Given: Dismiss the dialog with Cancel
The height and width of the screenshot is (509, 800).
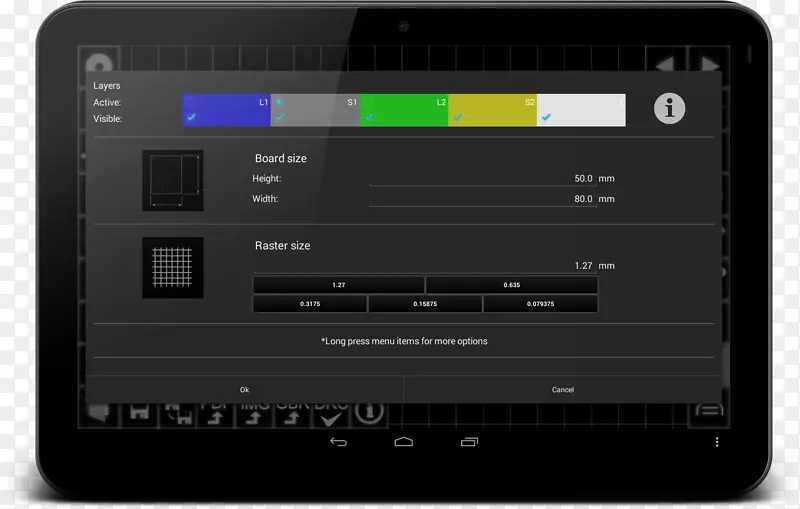Looking at the screenshot, I should click(562, 389).
